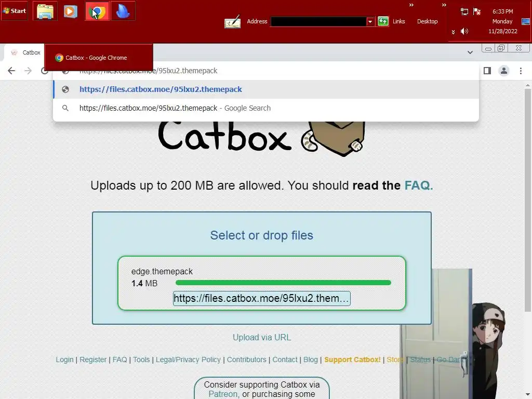Viewport: 532px width, 399px height.
Task: Select the Catbox - Google Chrome window preview
Action: tap(98, 57)
